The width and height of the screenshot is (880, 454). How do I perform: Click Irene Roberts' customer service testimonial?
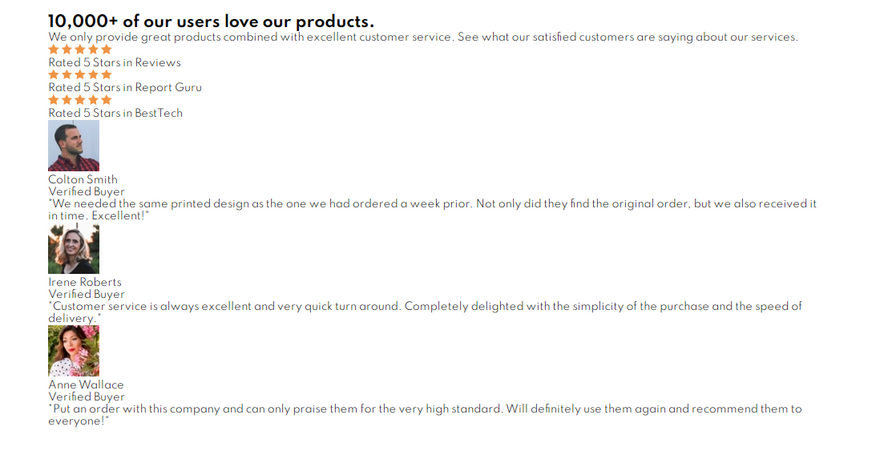click(x=425, y=306)
